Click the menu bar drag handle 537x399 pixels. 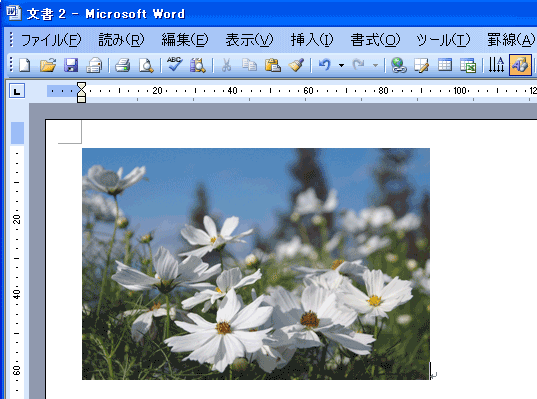[x=11, y=40]
